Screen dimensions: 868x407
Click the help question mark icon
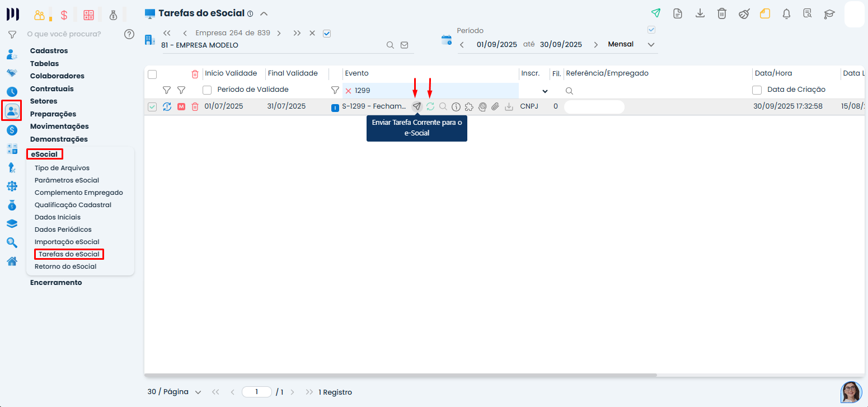tap(129, 34)
